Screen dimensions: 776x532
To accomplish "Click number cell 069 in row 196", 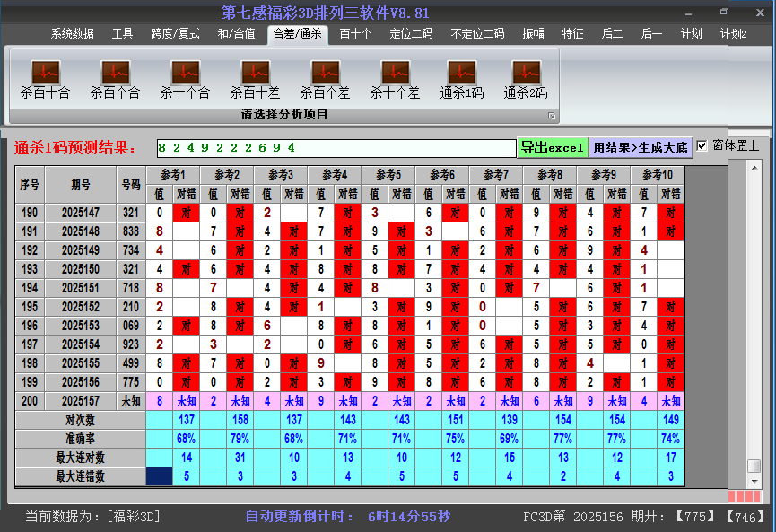I will click(x=131, y=326).
